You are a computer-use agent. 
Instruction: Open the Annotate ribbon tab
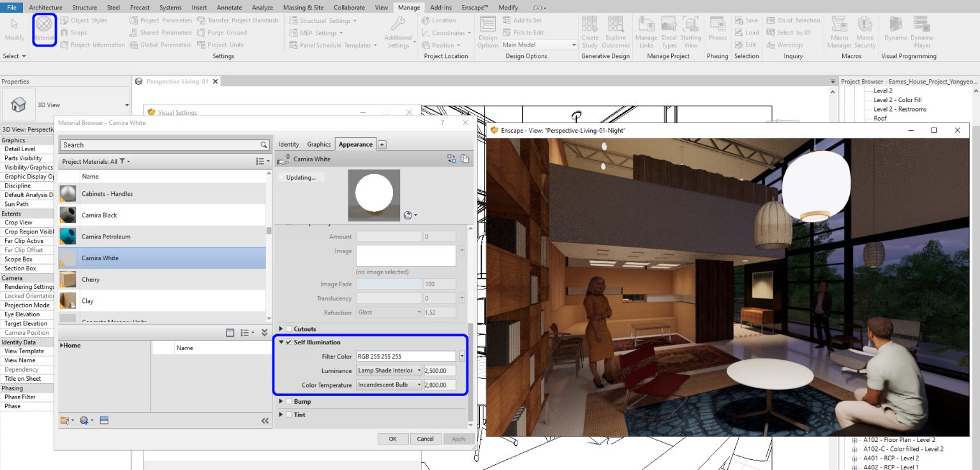230,7
